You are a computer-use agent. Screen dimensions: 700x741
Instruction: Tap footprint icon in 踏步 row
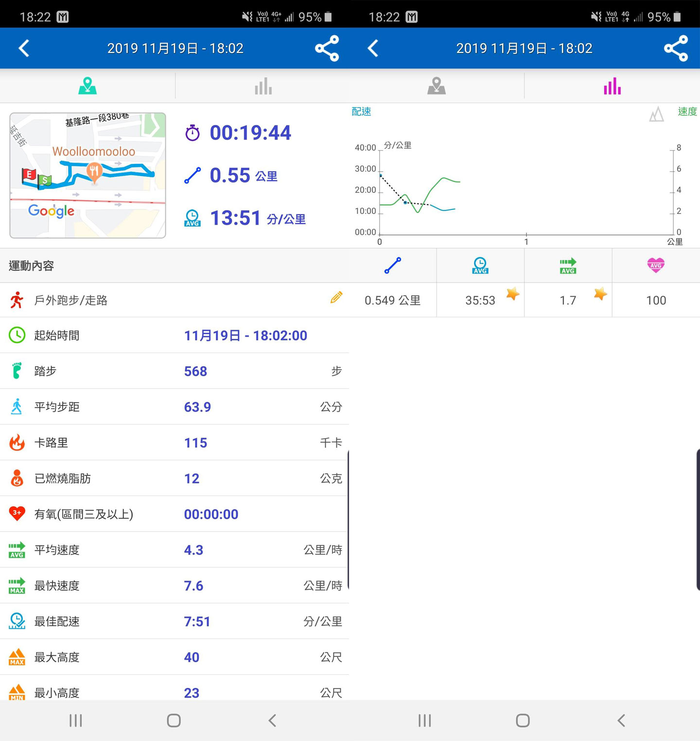(17, 370)
